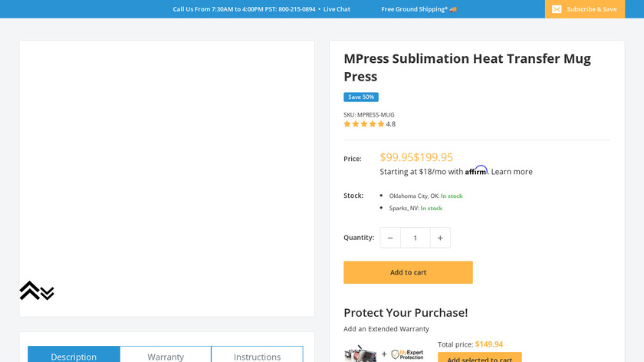Click the five-star rating icons

click(x=364, y=124)
